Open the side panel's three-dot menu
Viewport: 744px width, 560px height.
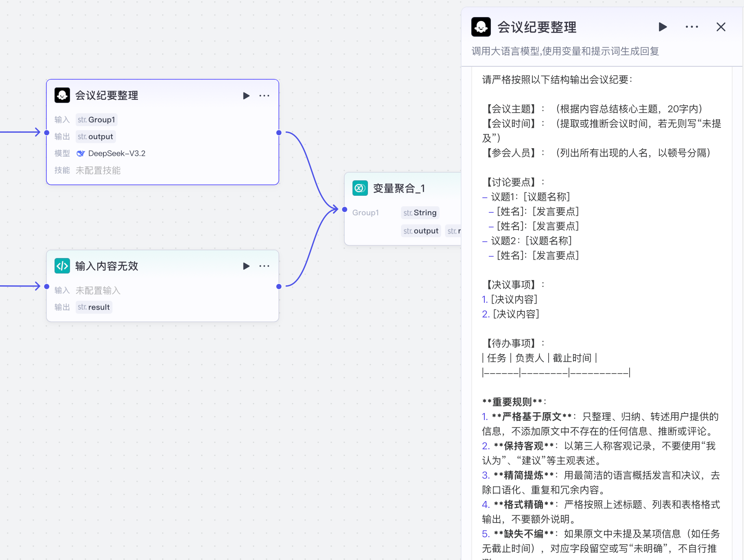click(x=692, y=27)
